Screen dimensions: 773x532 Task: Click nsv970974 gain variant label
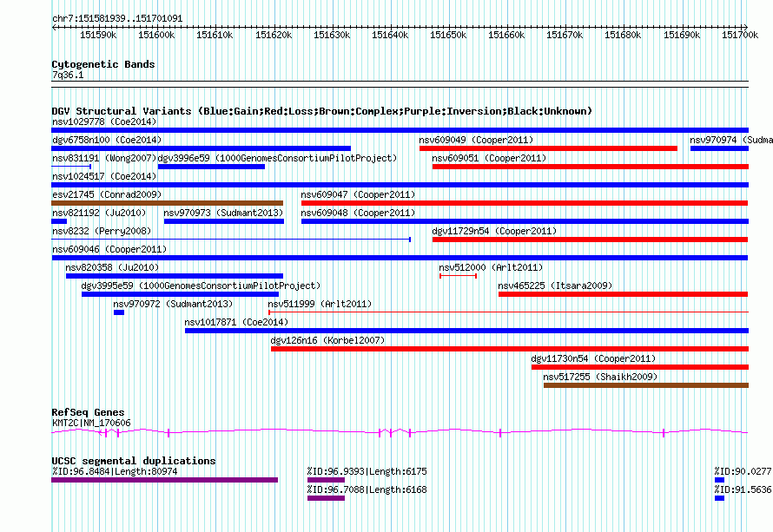click(x=731, y=140)
